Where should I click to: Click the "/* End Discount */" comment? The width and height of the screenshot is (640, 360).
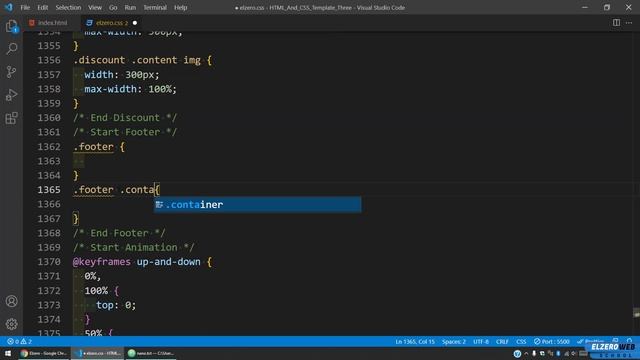tap(125, 118)
